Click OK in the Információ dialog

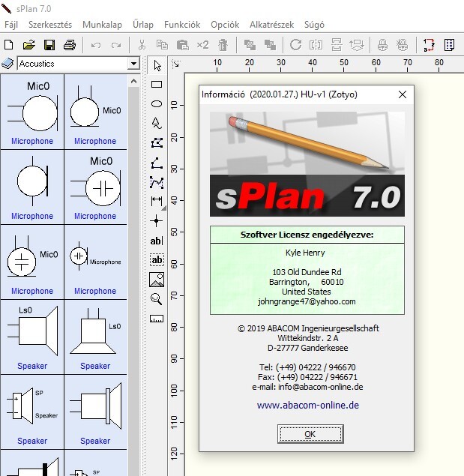[x=310, y=434]
